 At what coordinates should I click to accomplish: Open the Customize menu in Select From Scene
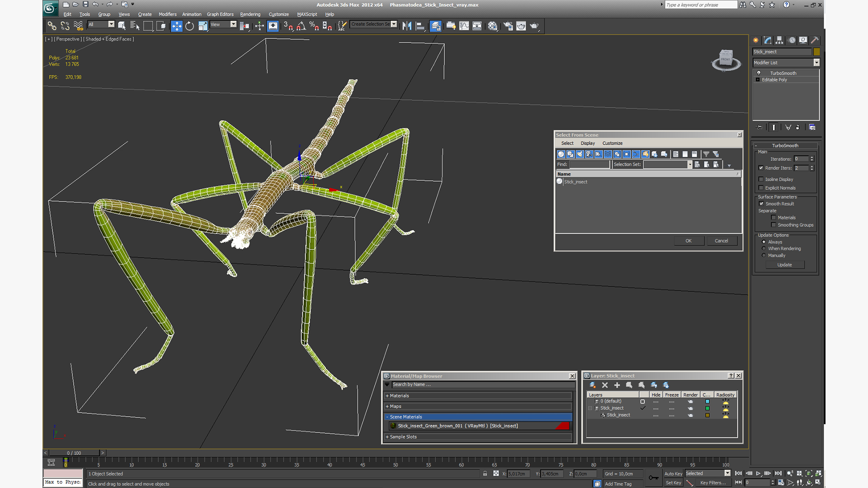[x=612, y=143]
